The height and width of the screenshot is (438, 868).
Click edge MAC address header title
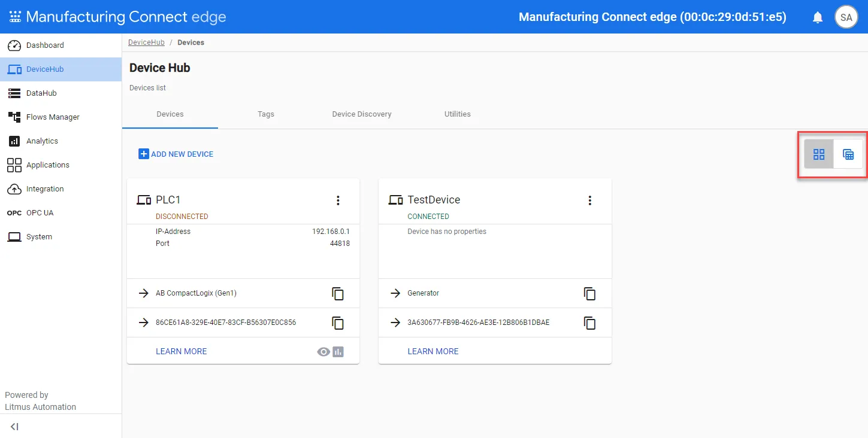pos(652,17)
